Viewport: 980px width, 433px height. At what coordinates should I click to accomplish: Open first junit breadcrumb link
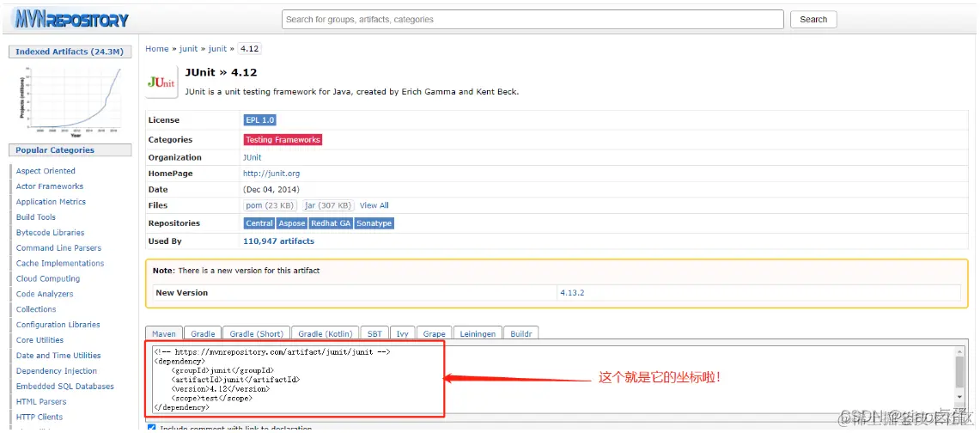click(188, 49)
